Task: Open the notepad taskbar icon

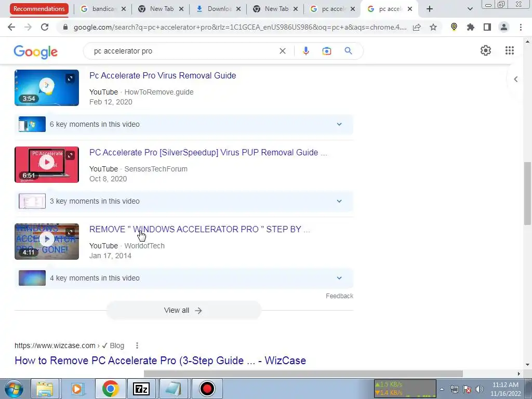Action: tap(174, 389)
